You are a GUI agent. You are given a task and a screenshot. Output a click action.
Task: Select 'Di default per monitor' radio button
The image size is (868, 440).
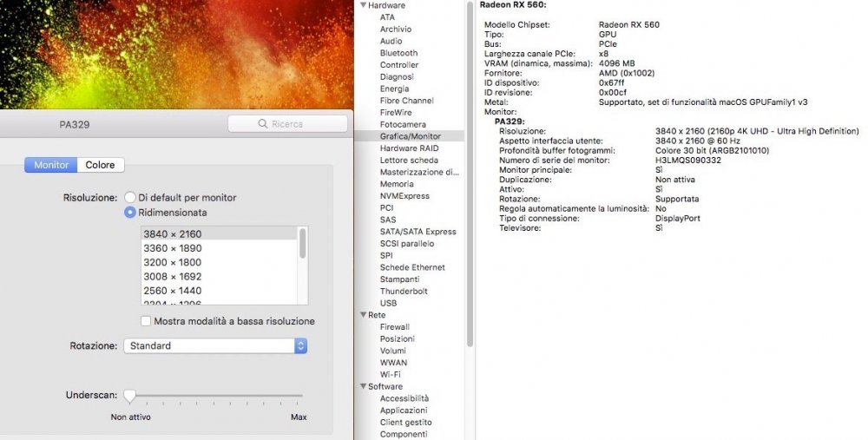[x=130, y=197]
